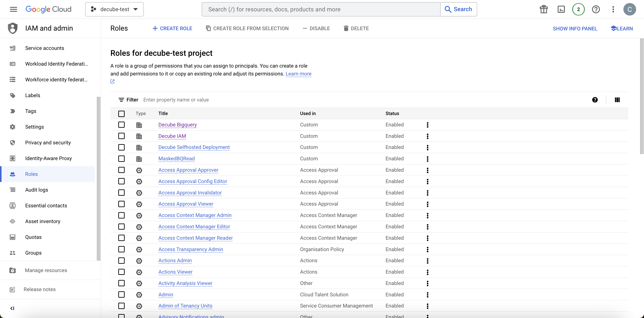Click the filter help icon
The image size is (644, 318).
pyautogui.click(x=595, y=100)
